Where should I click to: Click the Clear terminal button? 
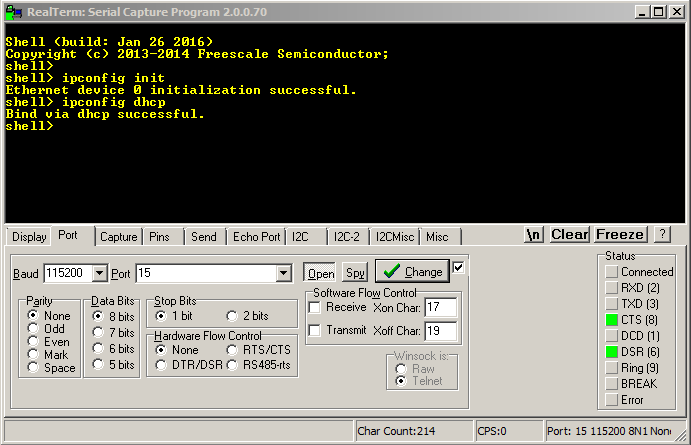[569, 234]
